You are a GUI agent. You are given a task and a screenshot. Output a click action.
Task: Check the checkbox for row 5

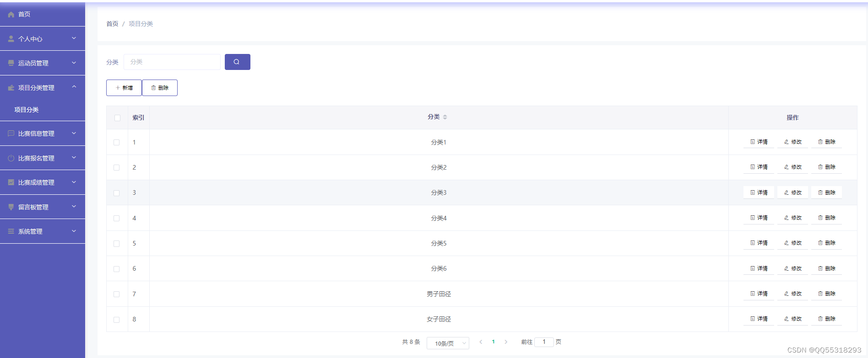point(117,244)
